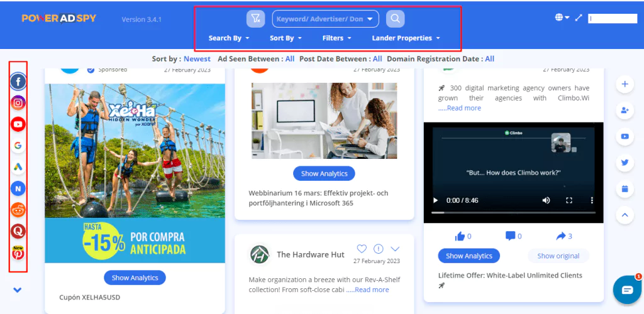This screenshot has width=644, height=314.
Task: Click the Show original button
Action: click(558, 256)
